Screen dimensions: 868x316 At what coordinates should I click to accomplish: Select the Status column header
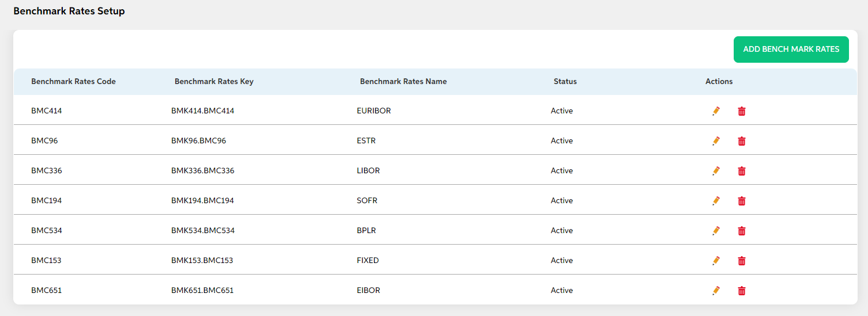point(565,82)
